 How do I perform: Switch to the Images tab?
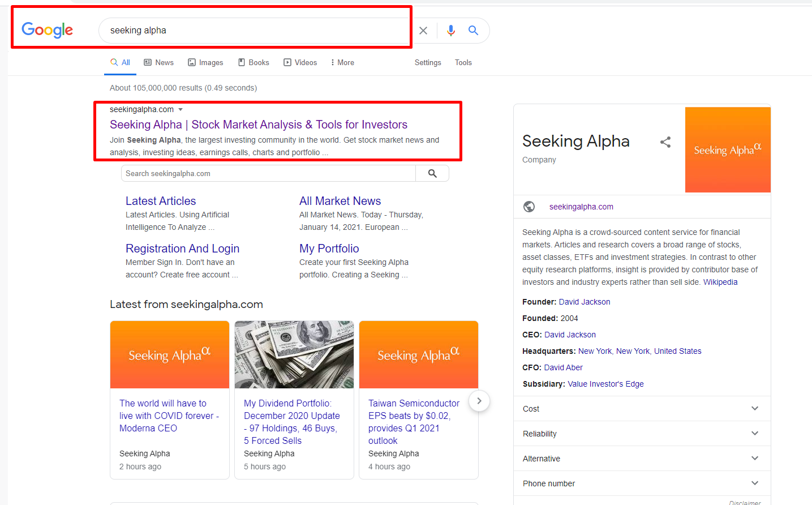pos(205,62)
